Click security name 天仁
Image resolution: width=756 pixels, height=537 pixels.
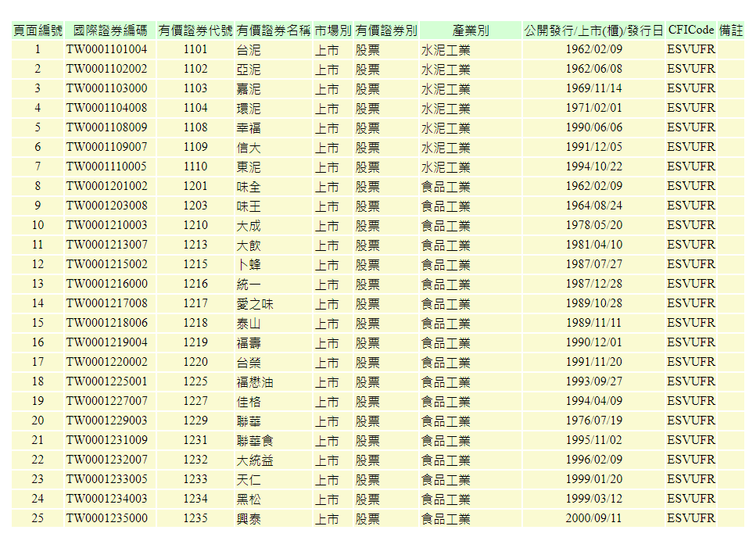point(249,480)
